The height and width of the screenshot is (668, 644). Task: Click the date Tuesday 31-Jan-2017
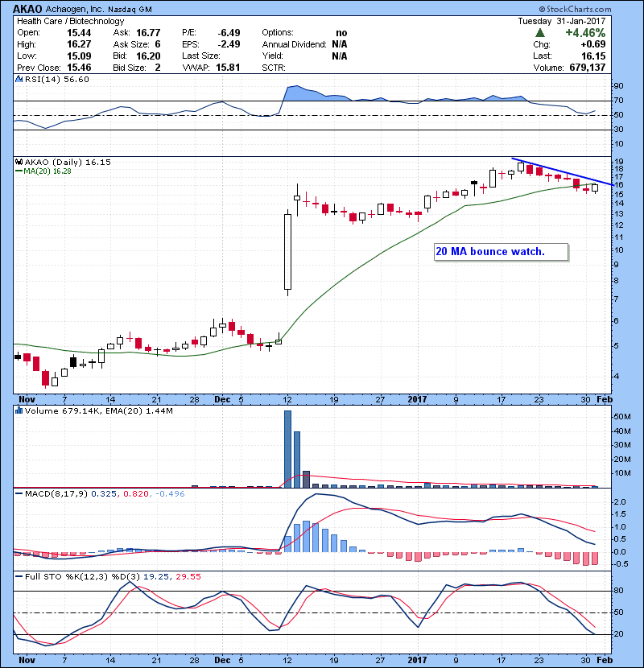click(x=561, y=21)
